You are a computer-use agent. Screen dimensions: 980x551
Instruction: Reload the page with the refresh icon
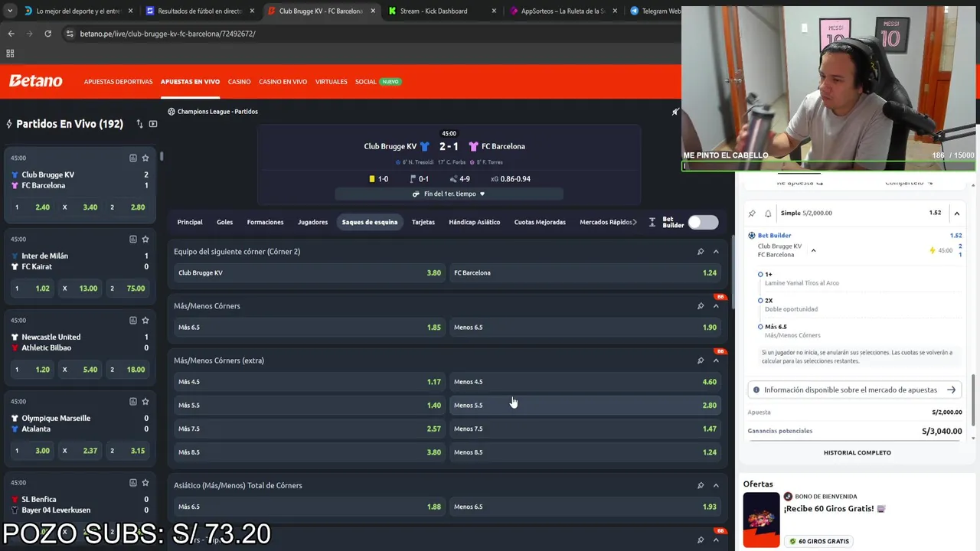pos(47,34)
